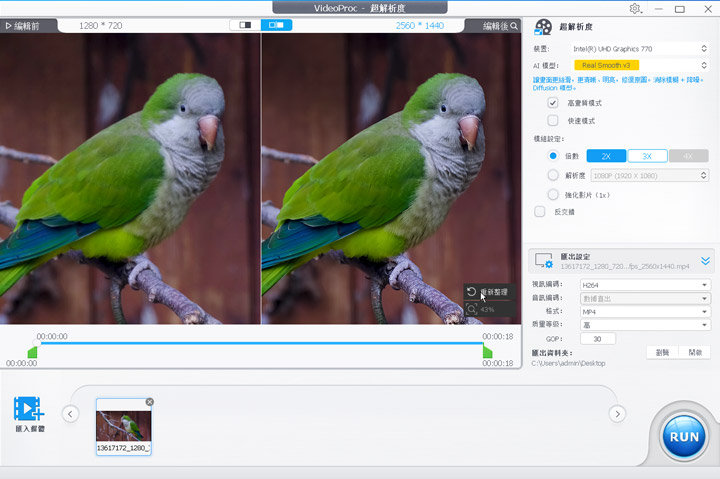720x479 pixels.
Task: Click the 開啟 open folder button
Action: point(695,353)
